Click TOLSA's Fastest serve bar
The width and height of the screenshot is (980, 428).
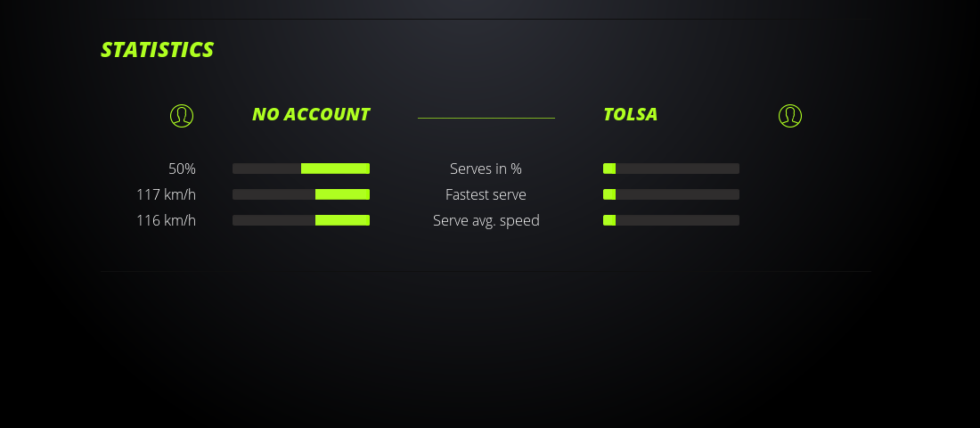[671, 194]
